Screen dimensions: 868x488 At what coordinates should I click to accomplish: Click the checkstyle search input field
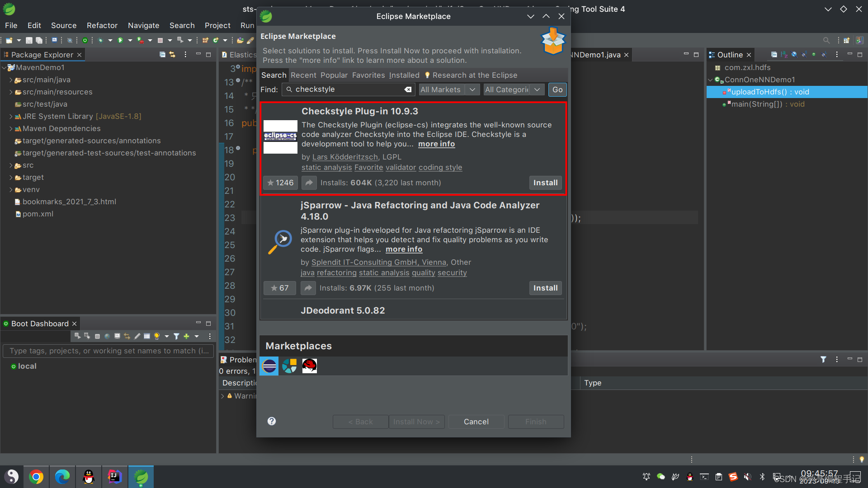coord(349,89)
